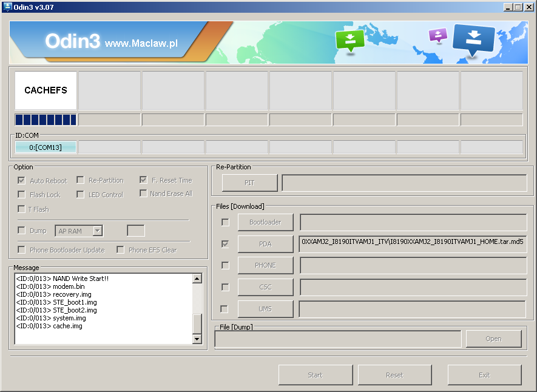Click the CSC file button
Image resolution: width=537 pixels, height=392 pixels.
coord(265,287)
